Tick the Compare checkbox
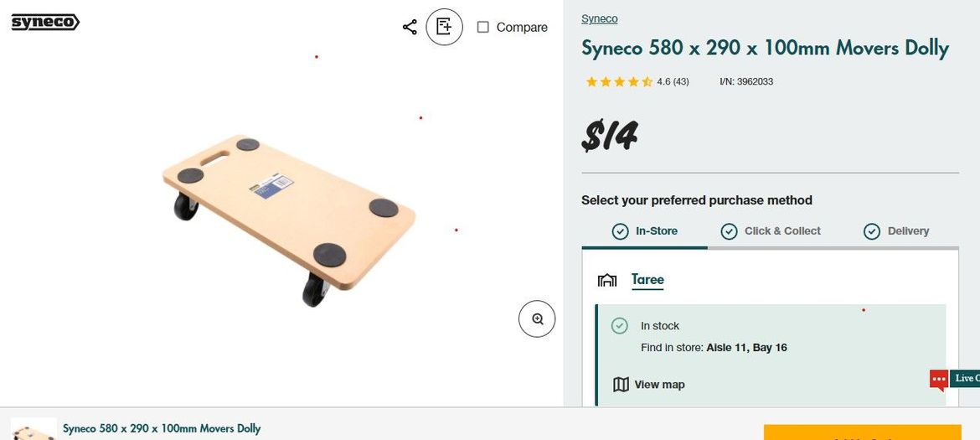This screenshot has width=980, height=440. tap(483, 27)
